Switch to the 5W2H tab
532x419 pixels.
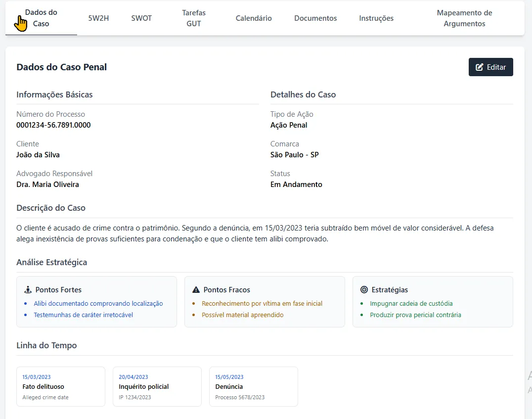[98, 18]
